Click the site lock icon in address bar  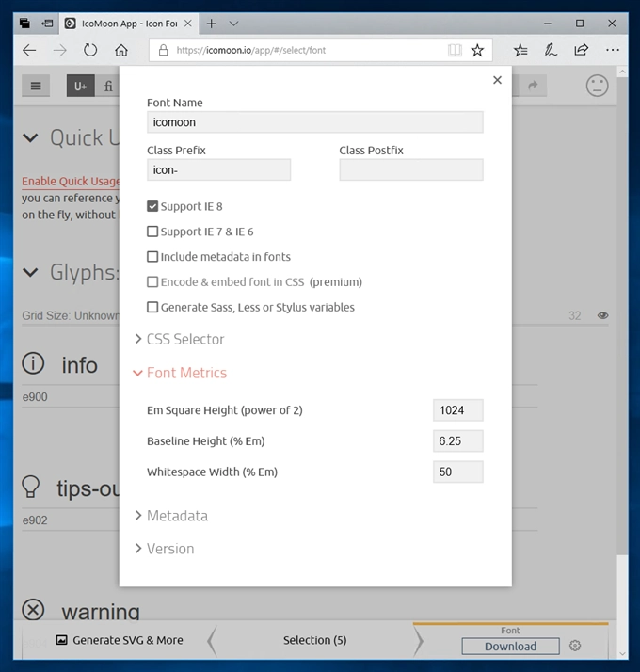coord(164,50)
